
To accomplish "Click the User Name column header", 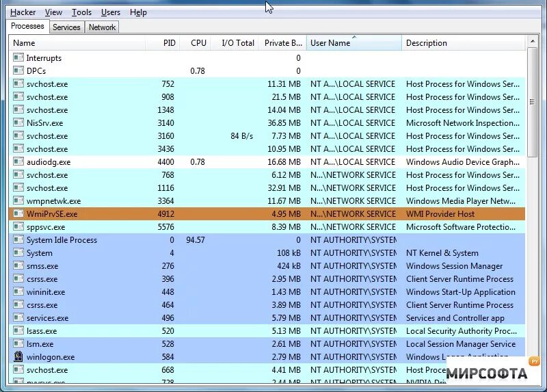I will pyautogui.click(x=354, y=43).
